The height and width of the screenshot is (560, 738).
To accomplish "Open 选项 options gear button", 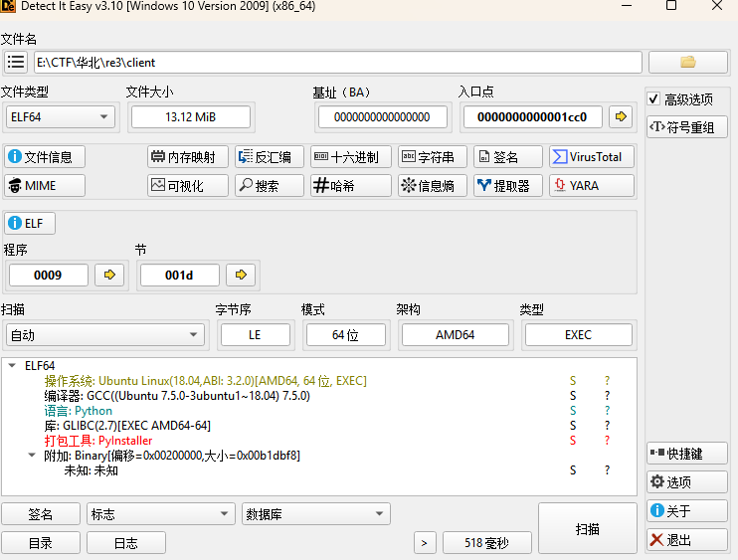I will tap(686, 481).
